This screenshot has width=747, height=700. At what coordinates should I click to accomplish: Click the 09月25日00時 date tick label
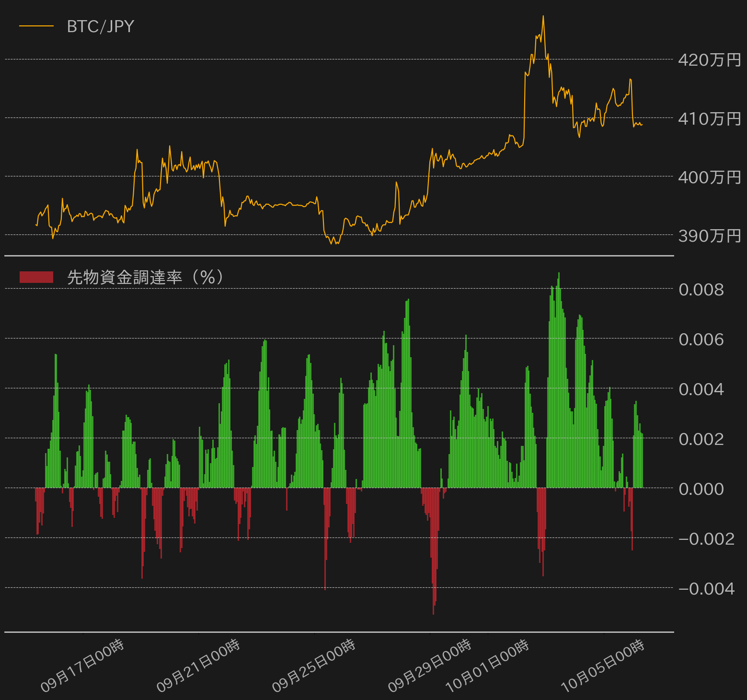314,666
